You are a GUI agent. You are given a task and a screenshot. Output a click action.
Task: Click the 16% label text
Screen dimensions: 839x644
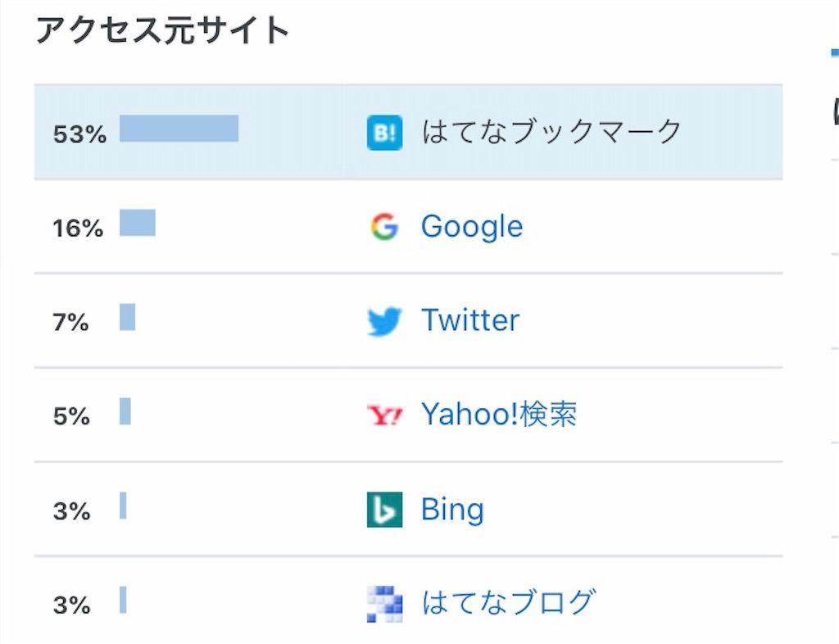click(x=78, y=229)
